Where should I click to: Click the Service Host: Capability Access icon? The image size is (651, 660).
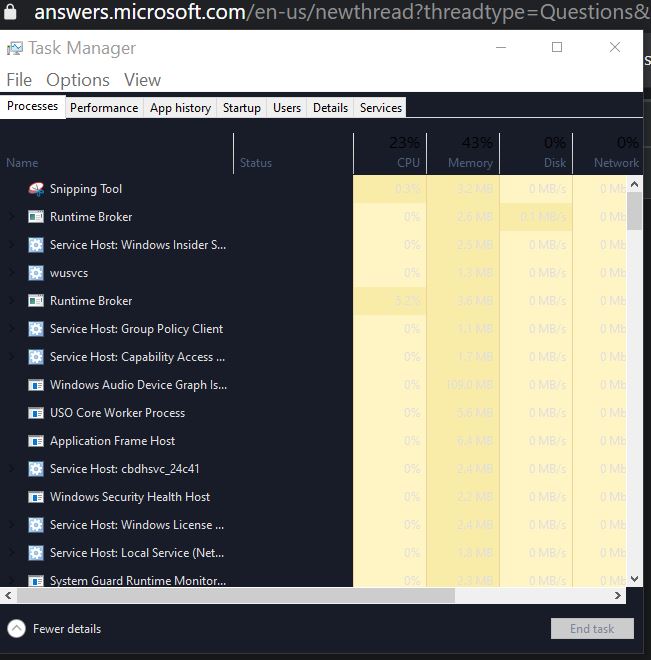point(36,357)
